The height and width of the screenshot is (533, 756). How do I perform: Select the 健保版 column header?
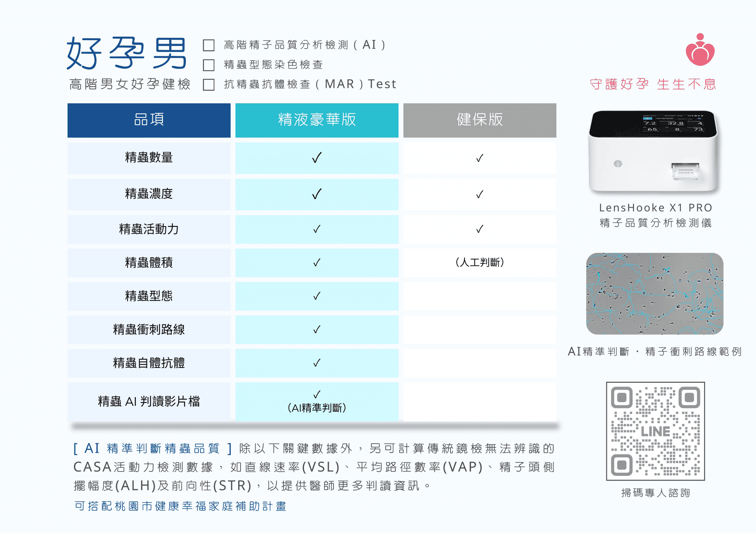(480, 120)
